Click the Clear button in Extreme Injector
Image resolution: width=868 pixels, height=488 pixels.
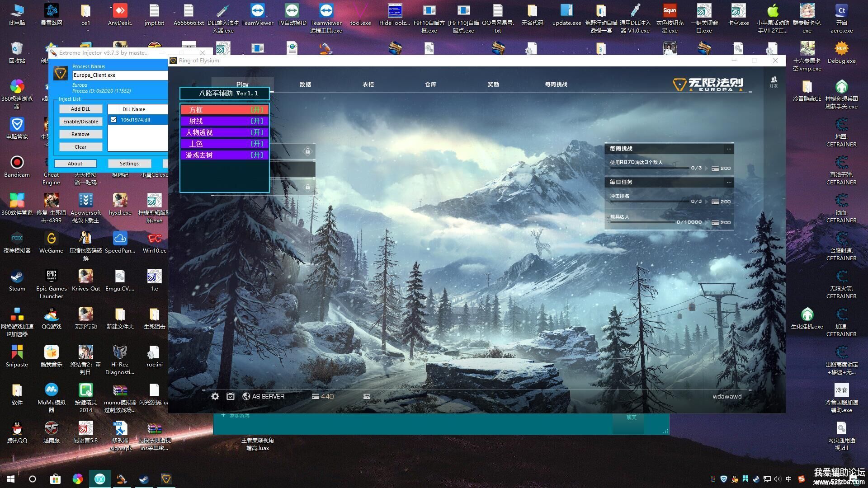[x=80, y=147]
